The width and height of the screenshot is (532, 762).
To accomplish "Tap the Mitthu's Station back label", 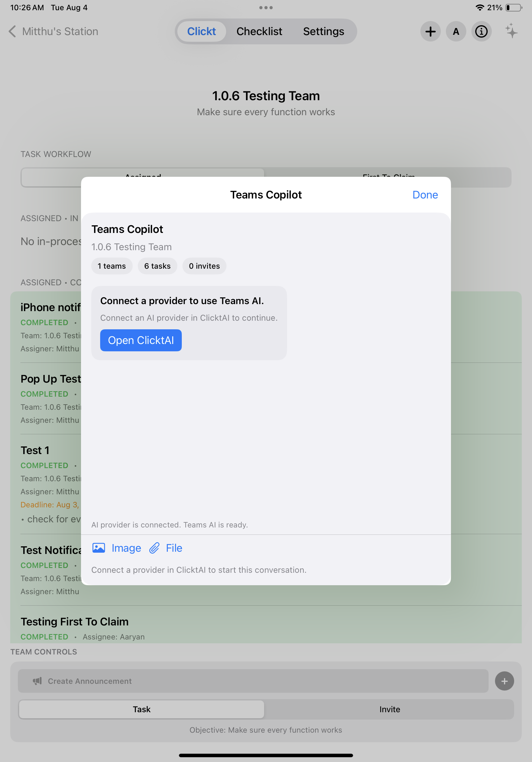I will pyautogui.click(x=60, y=32).
